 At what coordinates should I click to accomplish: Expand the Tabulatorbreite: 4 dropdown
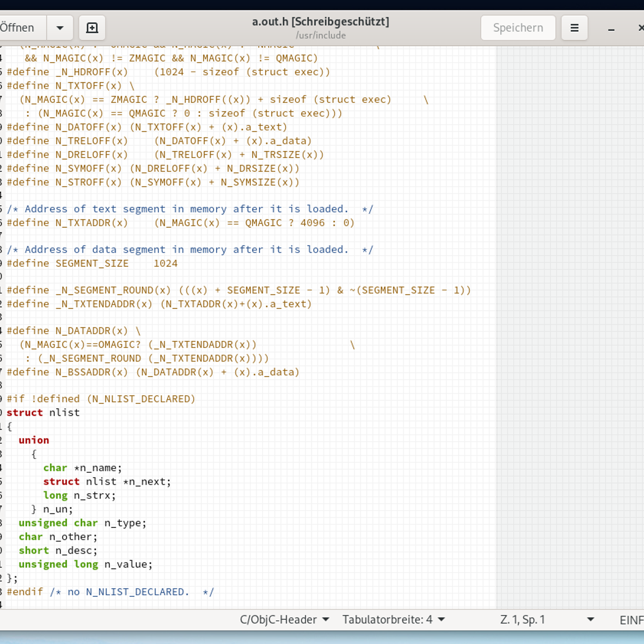pyautogui.click(x=393, y=619)
